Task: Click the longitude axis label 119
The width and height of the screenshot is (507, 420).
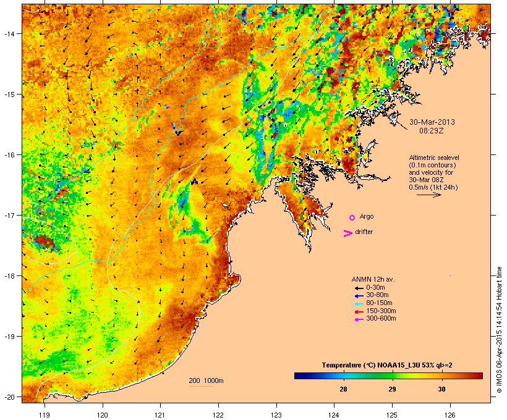Action: pos(45,415)
